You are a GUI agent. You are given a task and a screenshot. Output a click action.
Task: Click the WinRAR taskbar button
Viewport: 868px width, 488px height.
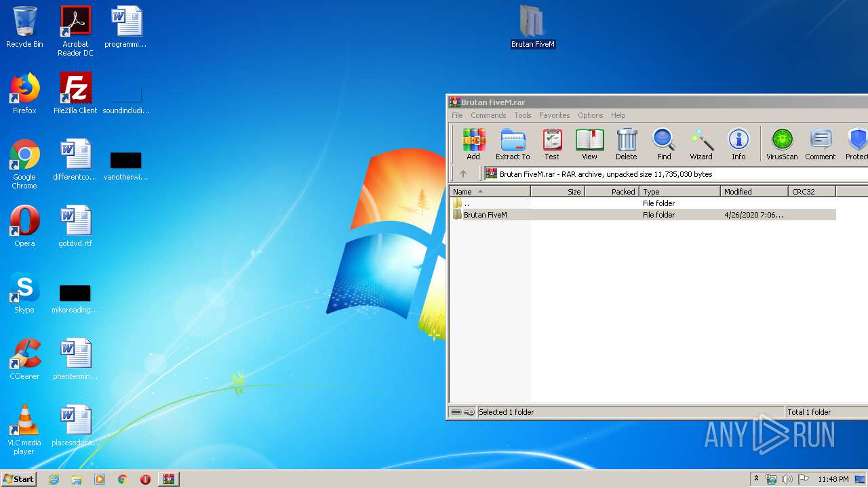[168, 479]
